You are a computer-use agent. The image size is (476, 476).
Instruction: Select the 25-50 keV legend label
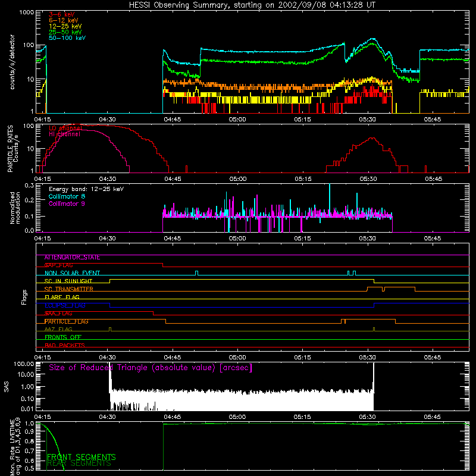coord(65,32)
